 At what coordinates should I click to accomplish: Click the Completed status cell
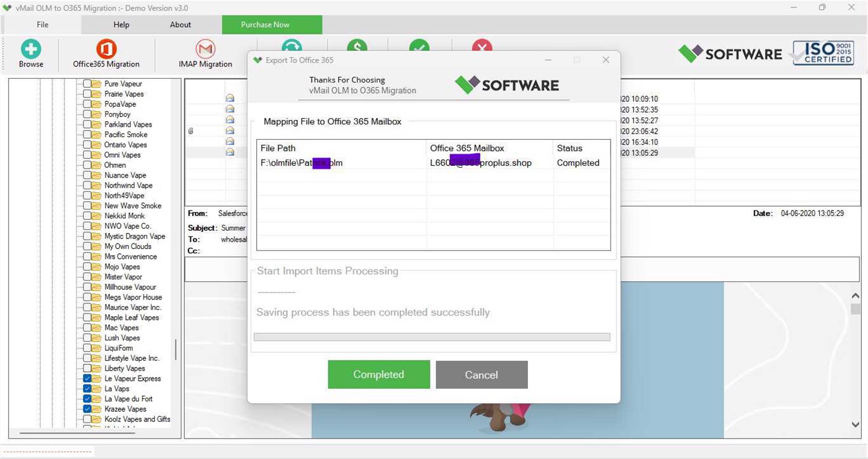[578, 163]
